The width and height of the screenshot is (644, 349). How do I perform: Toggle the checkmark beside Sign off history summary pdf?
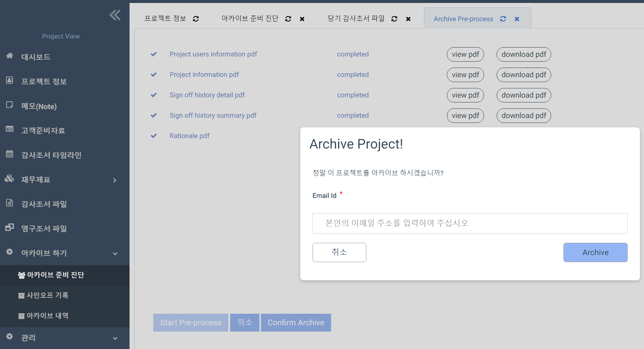[x=154, y=115]
